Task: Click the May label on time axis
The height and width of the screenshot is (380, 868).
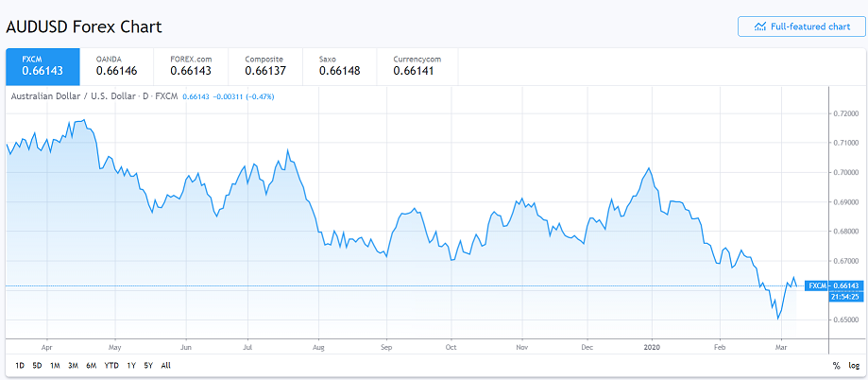Action: [115, 347]
